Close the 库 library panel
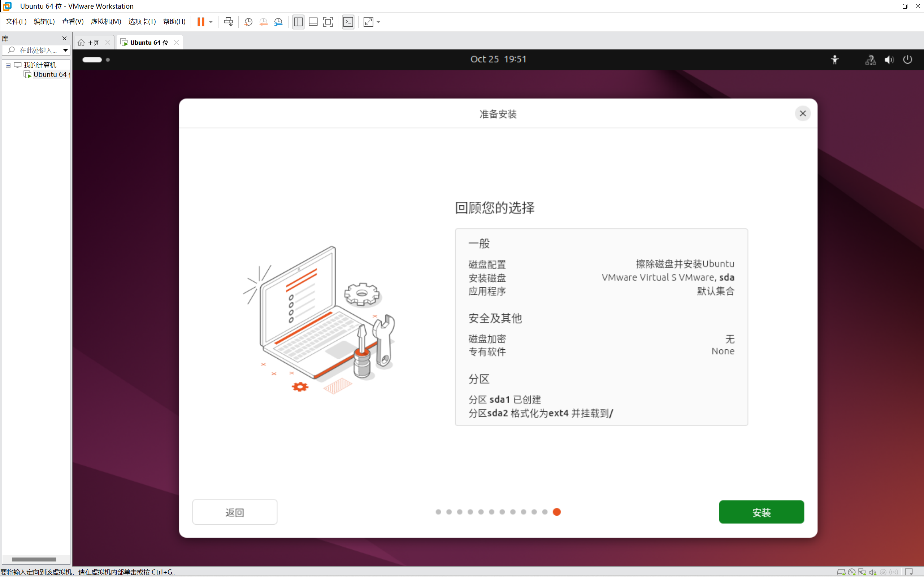 point(65,38)
